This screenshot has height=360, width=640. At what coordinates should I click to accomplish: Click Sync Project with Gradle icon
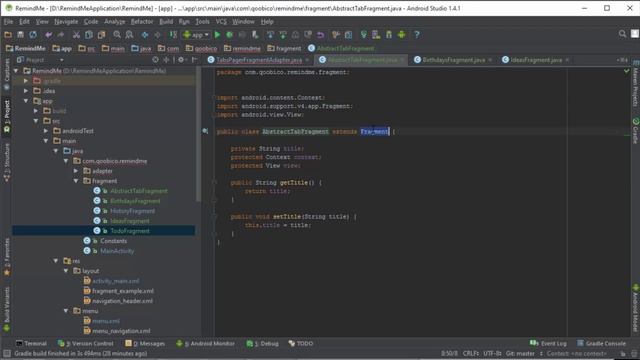(x=363, y=35)
